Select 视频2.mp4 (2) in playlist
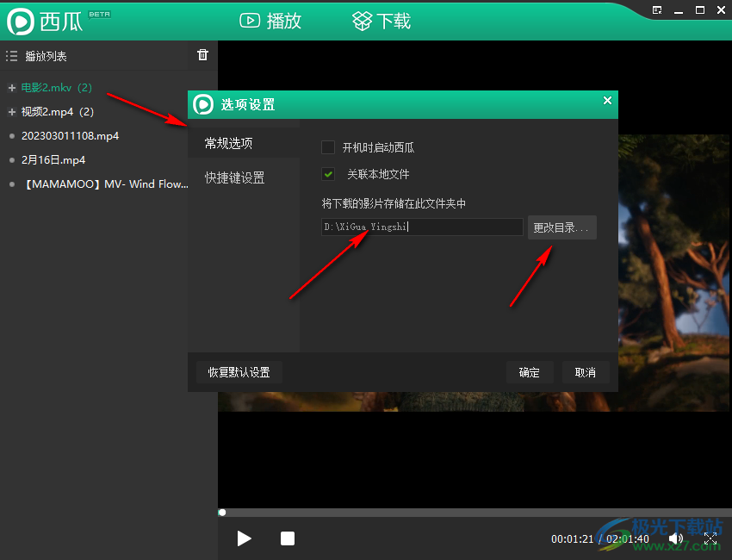Viewport: 732px width, 560px height. 58,112
